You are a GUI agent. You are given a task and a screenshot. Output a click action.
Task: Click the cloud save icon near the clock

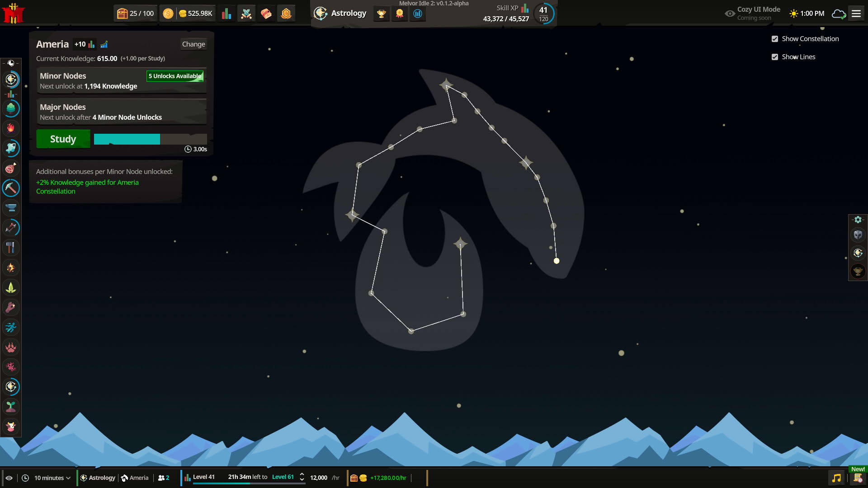(839, 14)
